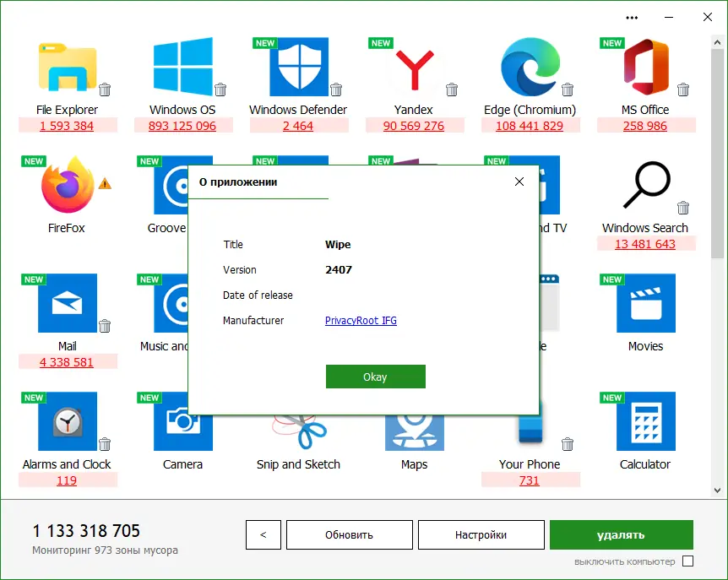Click trash bin next to Your Phone

[568, 444]
